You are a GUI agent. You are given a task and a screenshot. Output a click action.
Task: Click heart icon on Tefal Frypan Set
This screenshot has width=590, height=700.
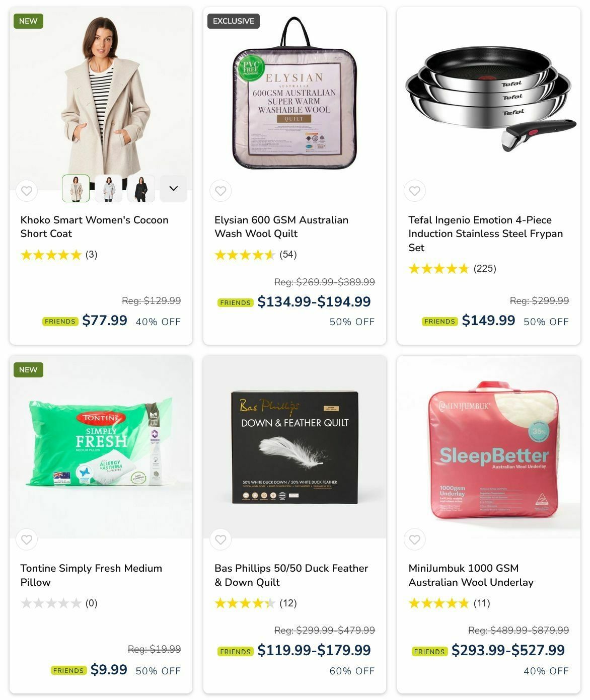pyautogui.click(x=415, y=191)
